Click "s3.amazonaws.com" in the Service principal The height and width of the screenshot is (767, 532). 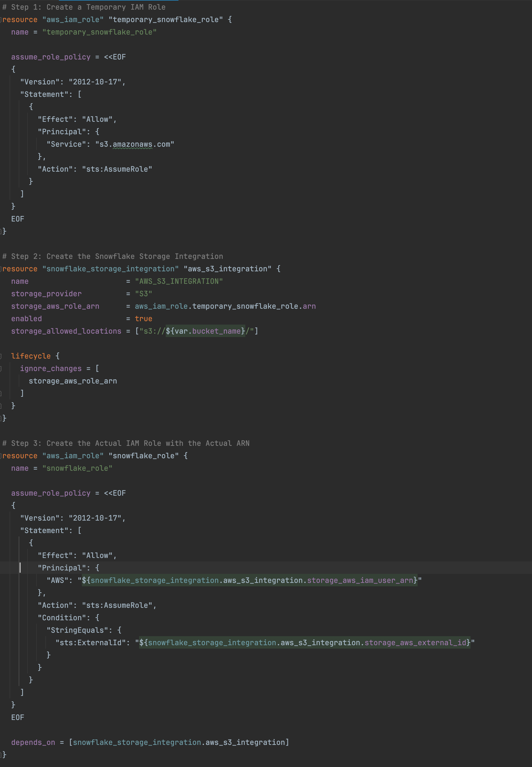click(135, 144)
